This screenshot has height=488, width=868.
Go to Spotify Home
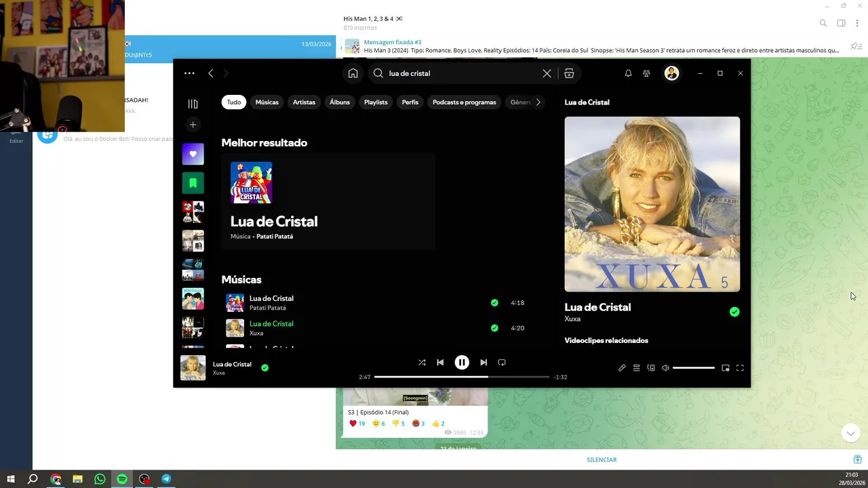point(353,73)
